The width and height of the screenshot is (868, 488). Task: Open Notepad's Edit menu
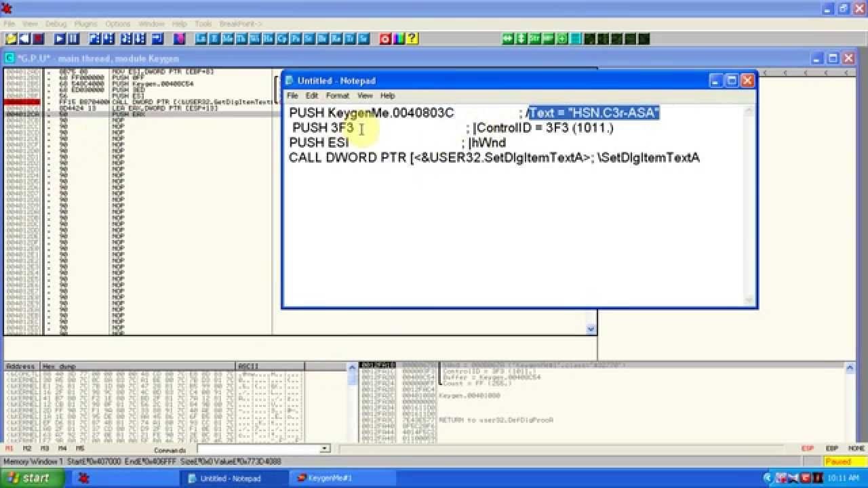pyautogui.click(x=311, y=96)
